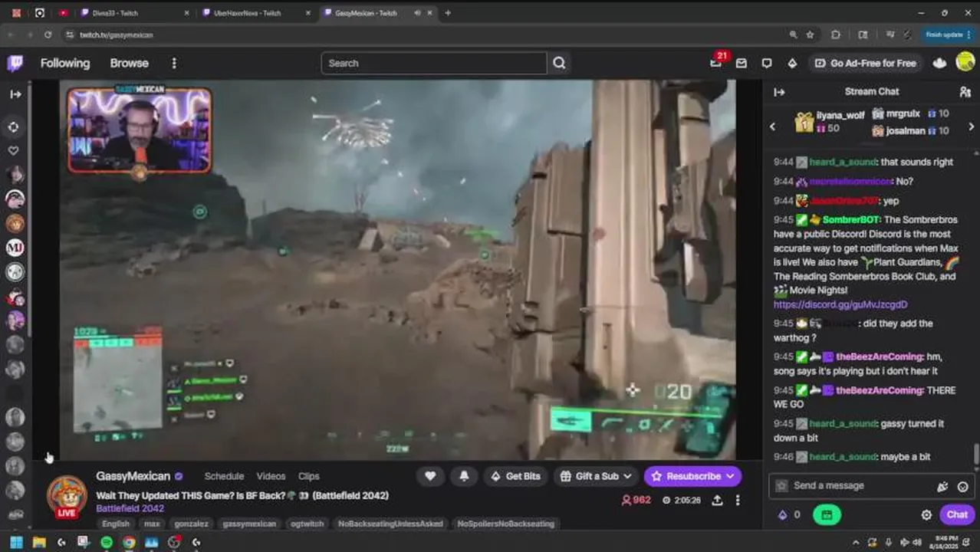The height and width of the screenshot is (552, 980).
Task: Open the emote picker smiley
Action: click(x=963, y=486)
